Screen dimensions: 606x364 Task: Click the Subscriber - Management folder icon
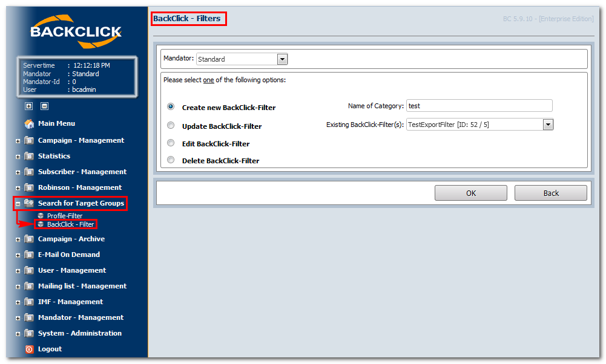click(x=29, y=172)
